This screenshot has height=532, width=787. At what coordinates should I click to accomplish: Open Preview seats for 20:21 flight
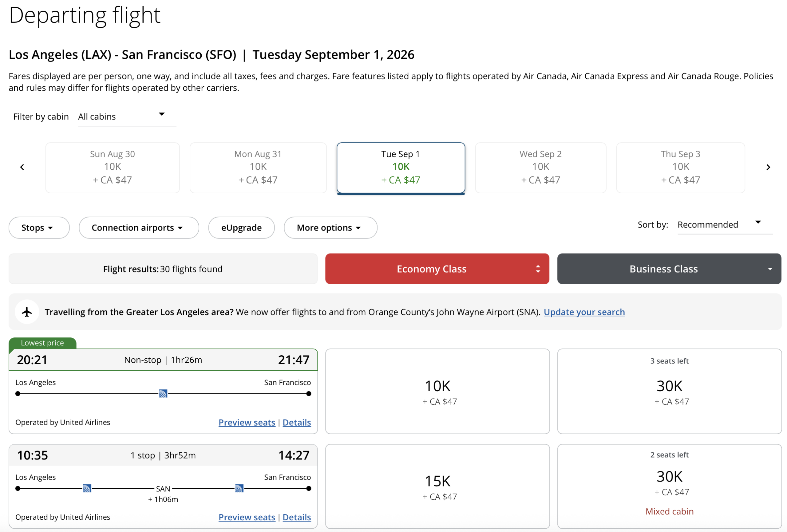[x=247, y=422]
